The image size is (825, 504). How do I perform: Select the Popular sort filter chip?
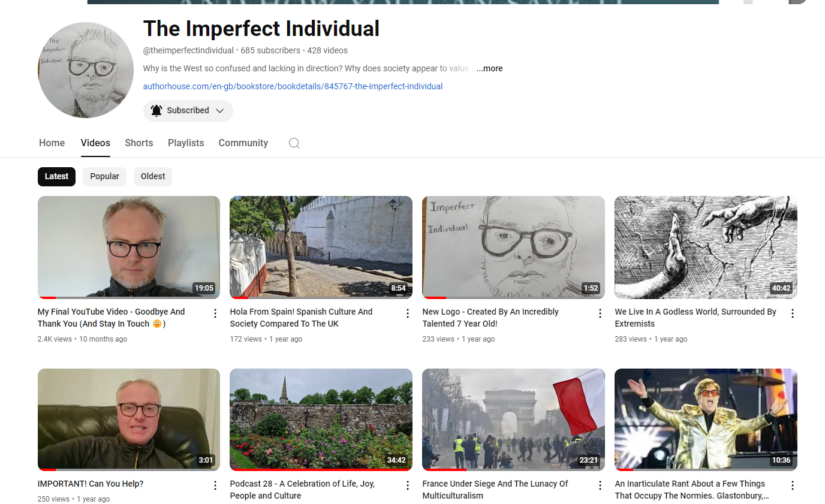104,176
